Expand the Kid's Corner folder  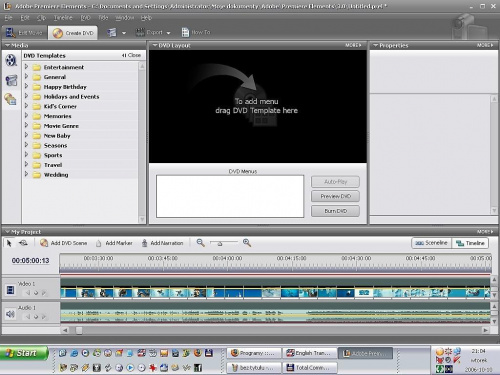26,106
